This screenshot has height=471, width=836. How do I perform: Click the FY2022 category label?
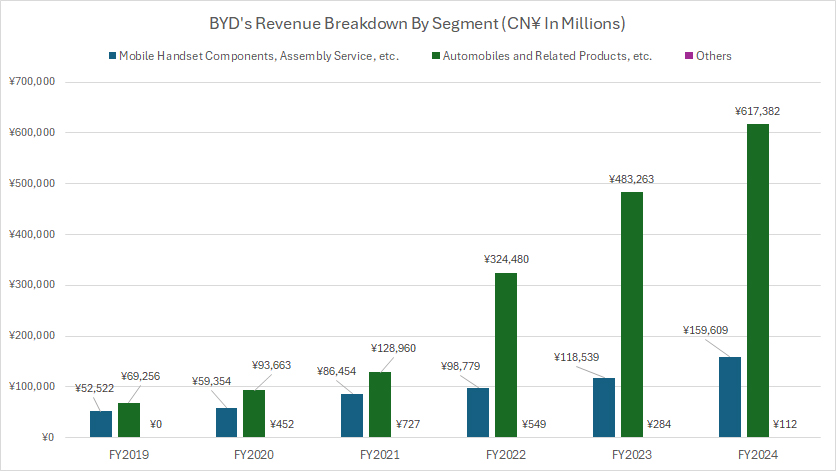[505, 455]
